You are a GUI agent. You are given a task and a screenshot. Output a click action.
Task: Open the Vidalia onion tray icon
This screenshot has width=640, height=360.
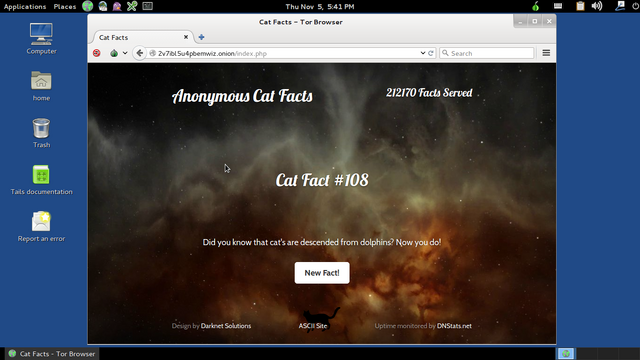[536, 6]
